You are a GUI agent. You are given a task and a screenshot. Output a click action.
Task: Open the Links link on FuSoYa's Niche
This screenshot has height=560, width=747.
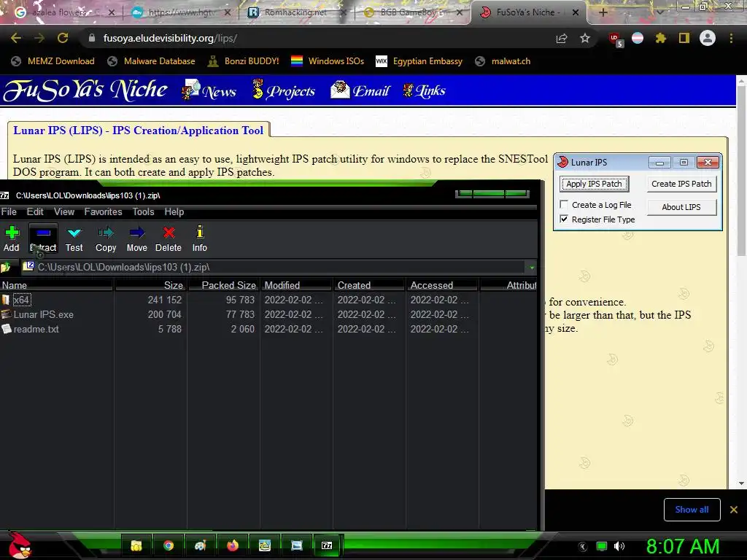click(x=424, y=90)
